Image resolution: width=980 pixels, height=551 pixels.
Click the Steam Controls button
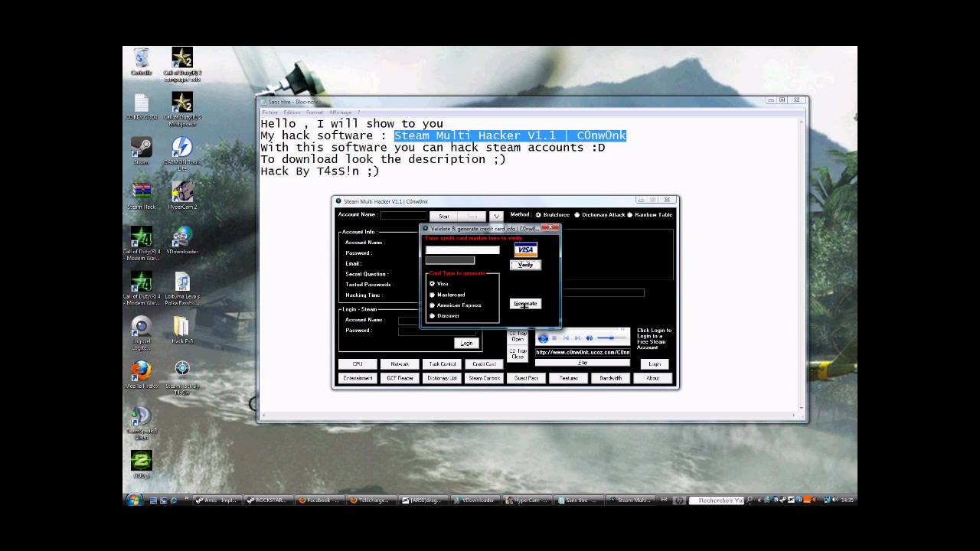pyautogui.click(x=484, y=378)
